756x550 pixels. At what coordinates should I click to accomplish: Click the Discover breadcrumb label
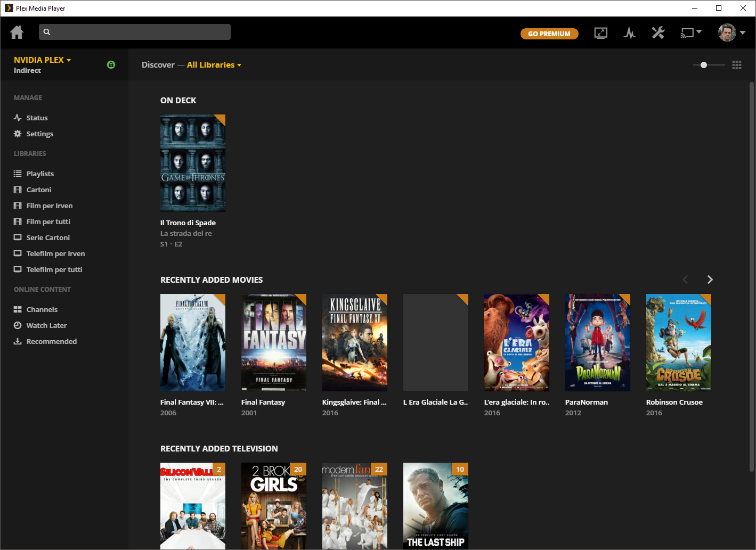click(x=158, y=65)
